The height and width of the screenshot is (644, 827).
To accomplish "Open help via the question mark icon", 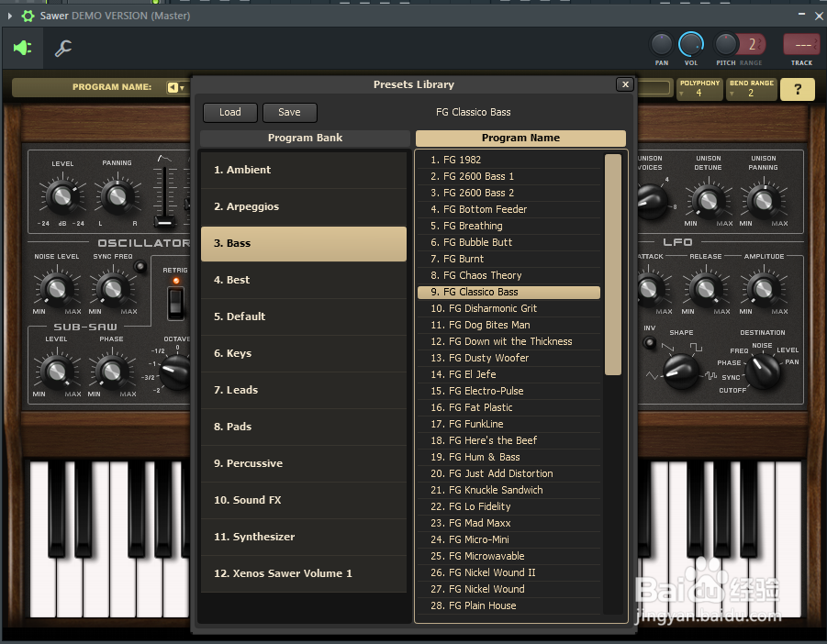I will tap(797, 89).
